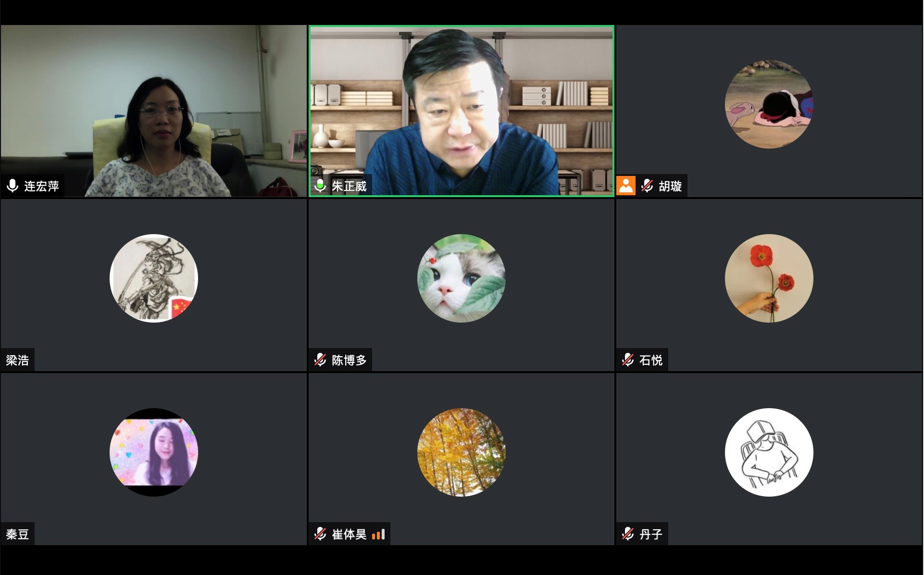Click 胡璇's muted microphone icon
This screenshot has width=924, height=575.
coord(647,186)
